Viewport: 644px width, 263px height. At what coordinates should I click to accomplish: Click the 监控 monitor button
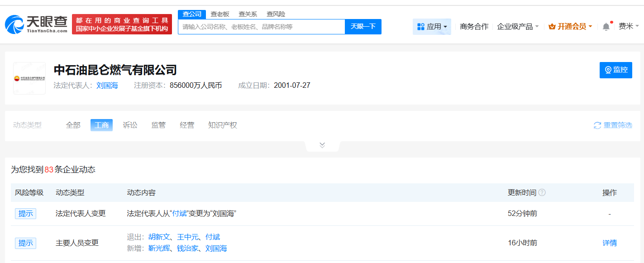click(616, 70)
